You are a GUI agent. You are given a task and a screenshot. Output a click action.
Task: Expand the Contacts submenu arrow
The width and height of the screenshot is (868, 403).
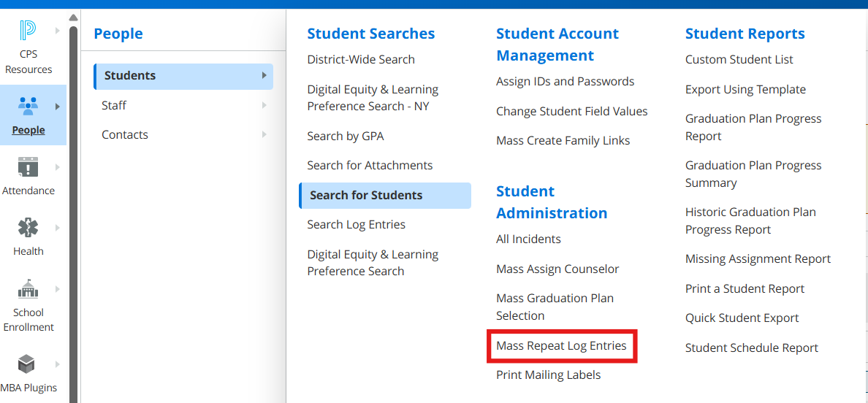coord(264,134)
